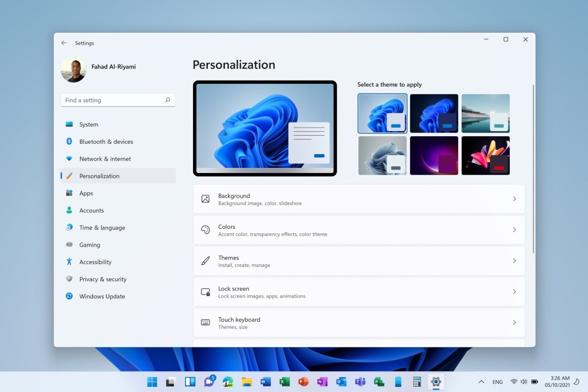Apply the dark blue bloom theme
This screenshot has width=588, height=392.
(x=434, y=113)
